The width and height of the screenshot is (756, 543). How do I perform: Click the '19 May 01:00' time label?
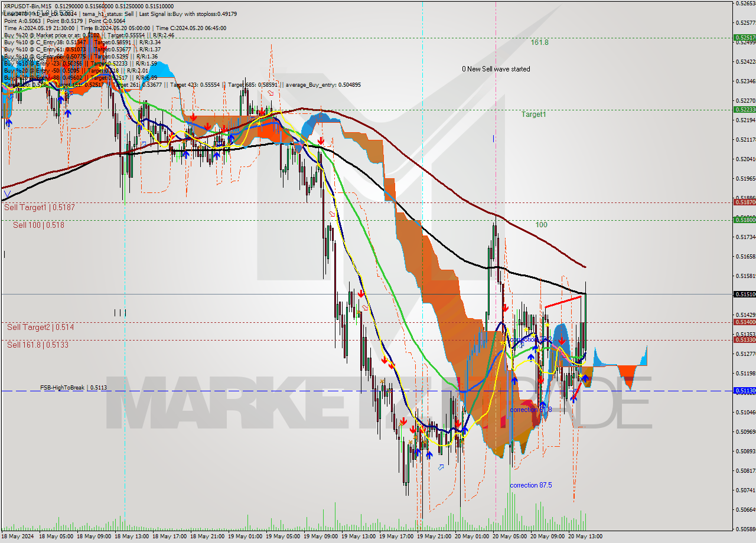[x=246, y=537]
